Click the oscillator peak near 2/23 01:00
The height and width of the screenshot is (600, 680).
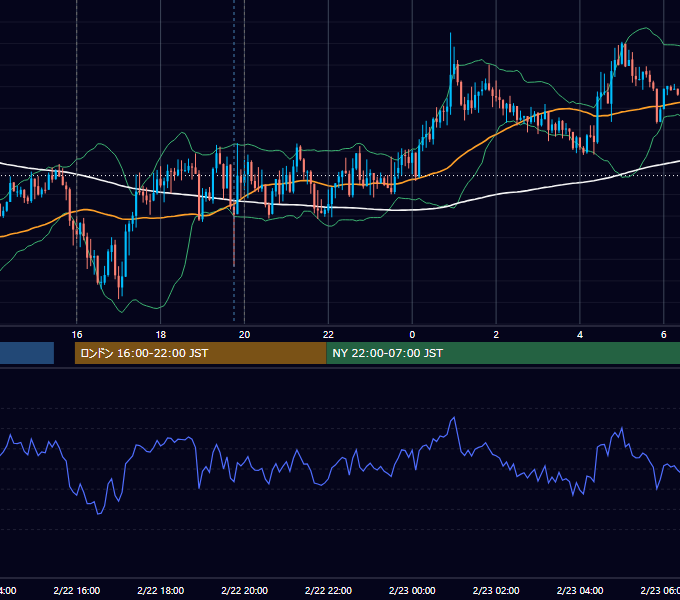tap(454, 418)
